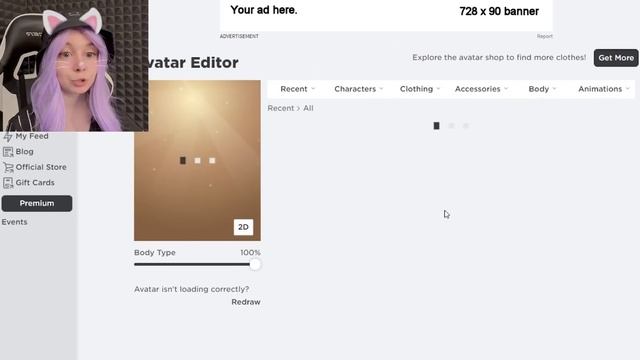Expand the Recent dropdown arrow

313,89
